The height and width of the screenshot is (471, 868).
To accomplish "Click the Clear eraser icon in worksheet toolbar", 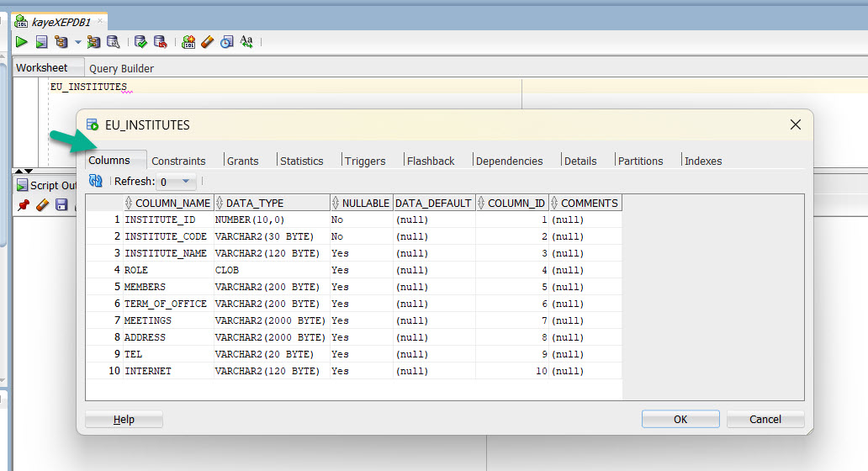I will tap(208, 41).
